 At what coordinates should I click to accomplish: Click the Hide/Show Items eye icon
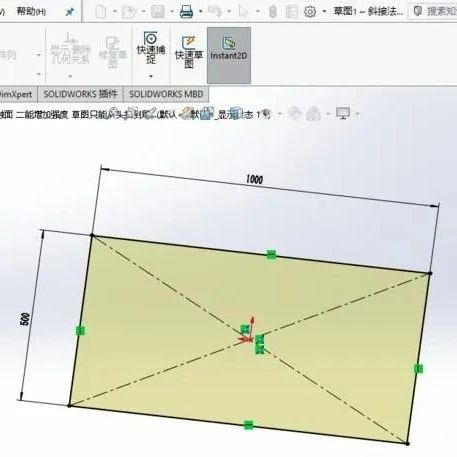pyautogui.click(x=265, y=114)
